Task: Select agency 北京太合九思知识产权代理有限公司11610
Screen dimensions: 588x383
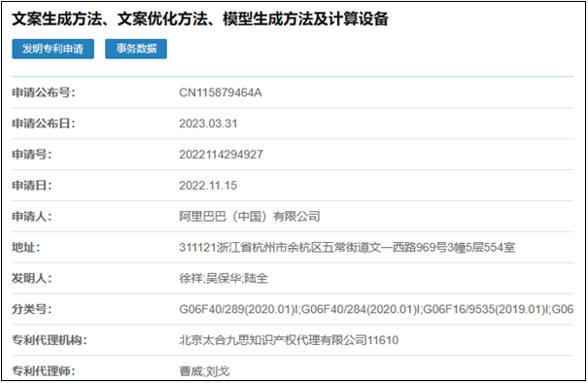Action: point(289,340)
